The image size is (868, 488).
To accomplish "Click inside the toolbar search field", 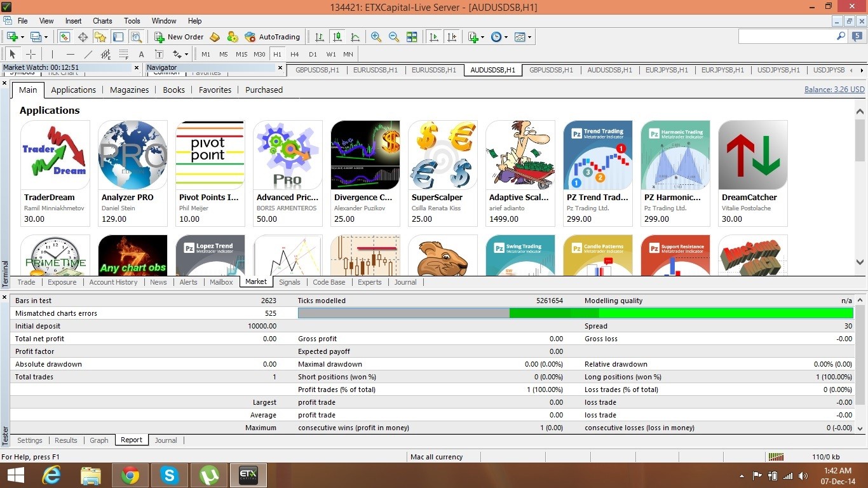I will pyautogui.click(x=787, y=37).
